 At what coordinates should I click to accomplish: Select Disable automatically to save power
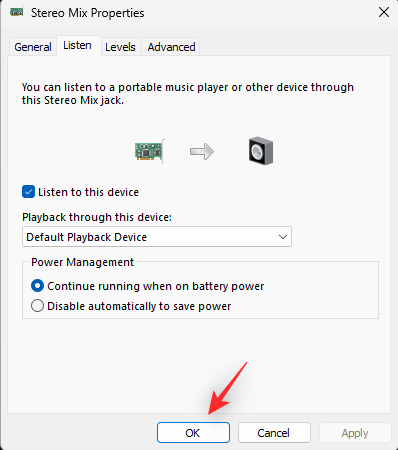click(37, 306)
